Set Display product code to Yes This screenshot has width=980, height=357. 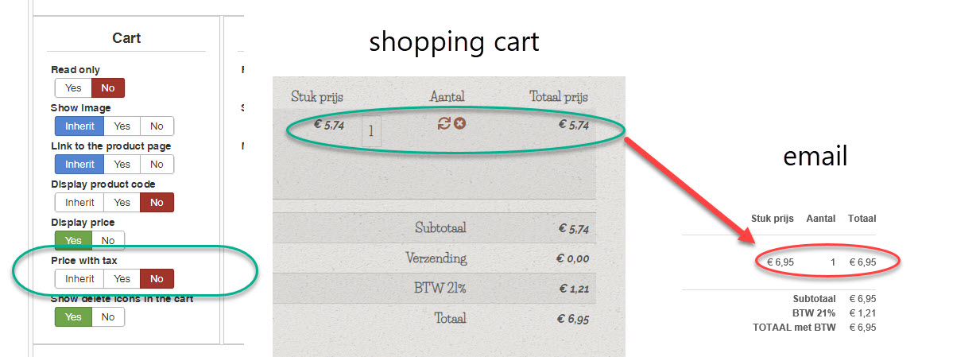[122, 203]
